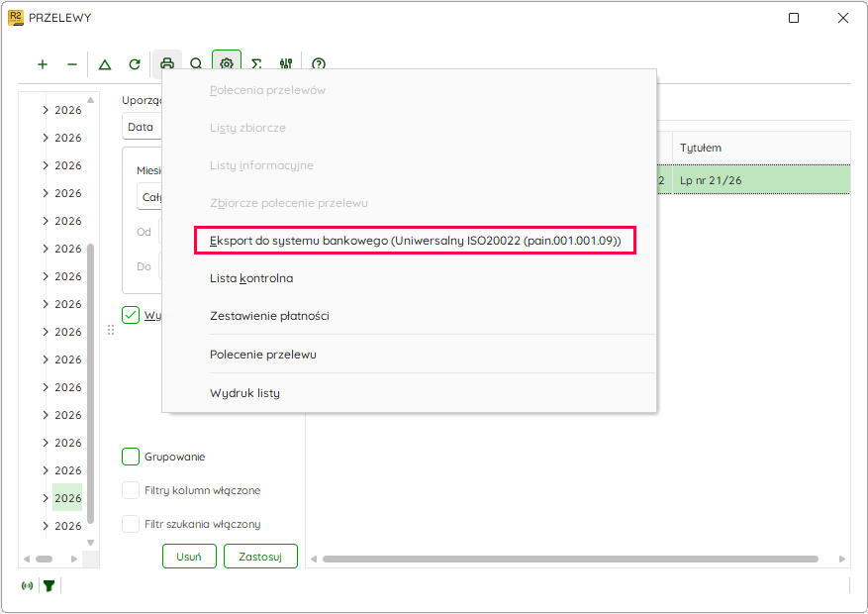
Task: Click the funnel filter icon in the status bar
Action: pyautogui.click(x=49, y=585)
